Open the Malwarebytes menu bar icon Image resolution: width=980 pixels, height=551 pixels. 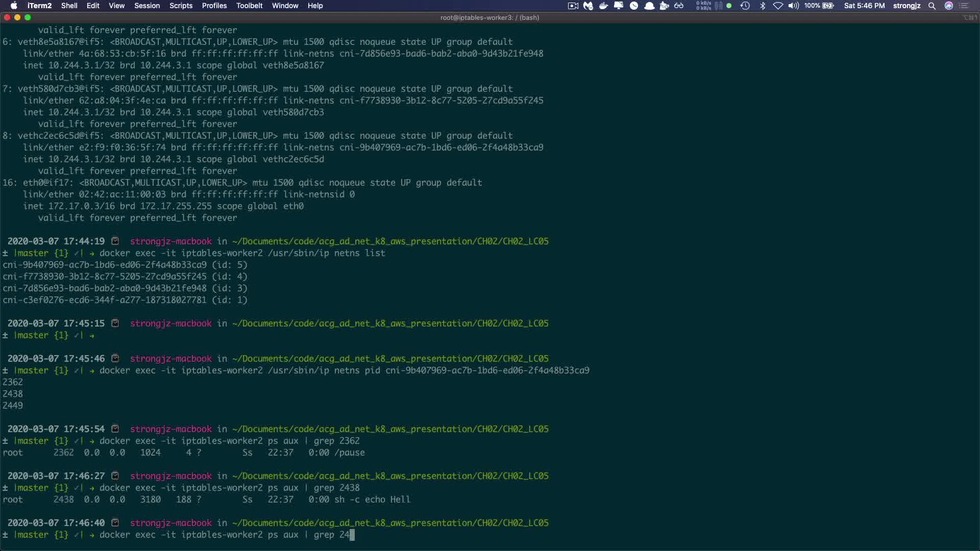pos(588,6)
